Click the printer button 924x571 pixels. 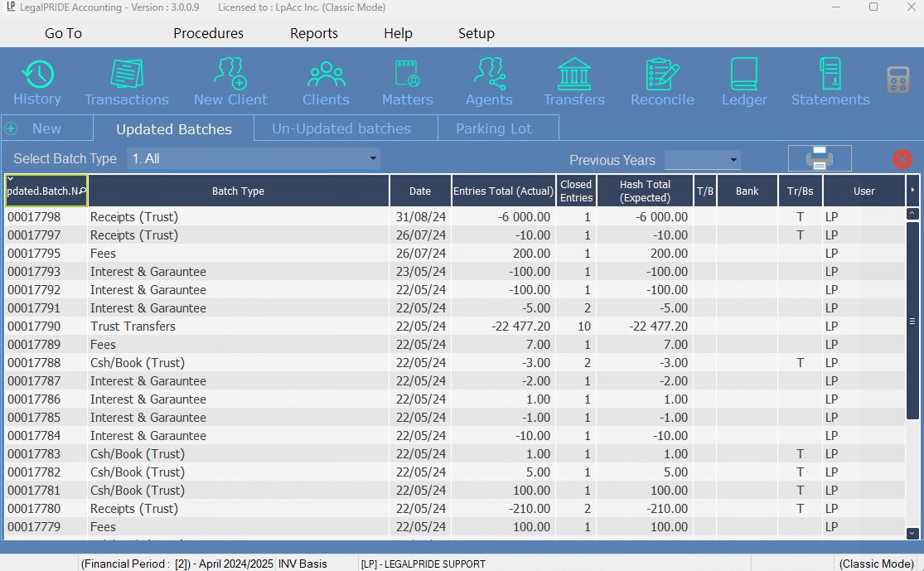pyautogui.click(x=819, y=158)
